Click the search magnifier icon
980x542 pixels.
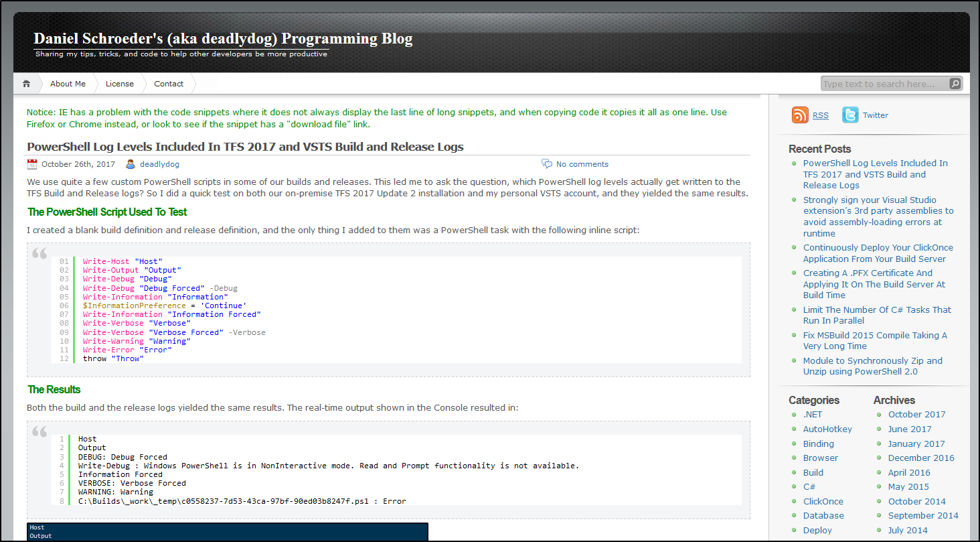point(955,84)
